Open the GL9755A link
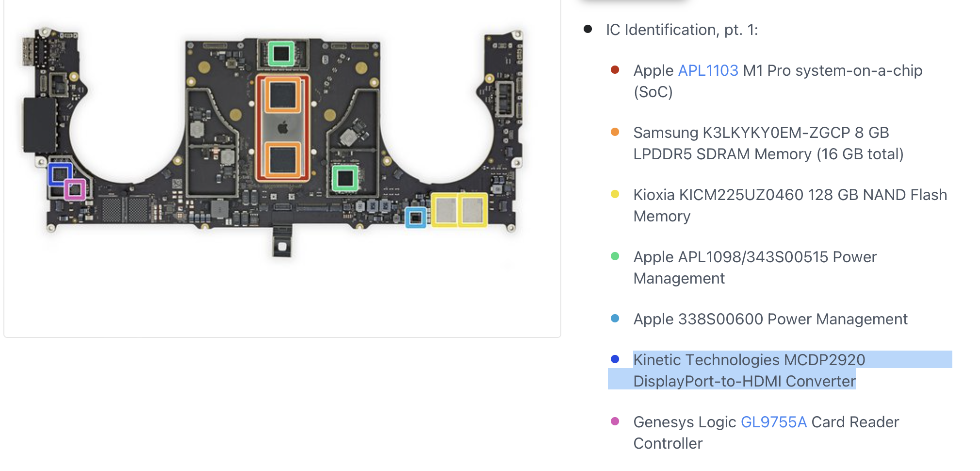This screenshot has height=471, width=980. (x=773, y=422)
